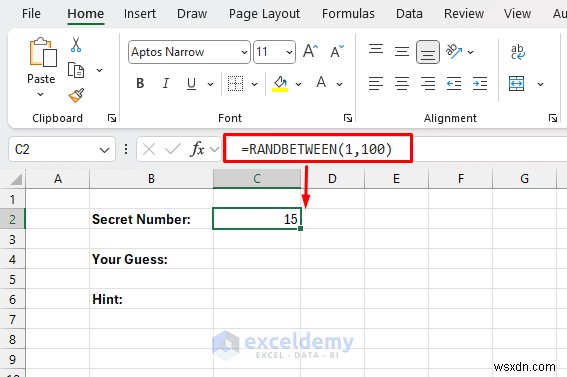Switch to the Review tab
Viewport: 567px width, 377px height.
tap(464, 14)
